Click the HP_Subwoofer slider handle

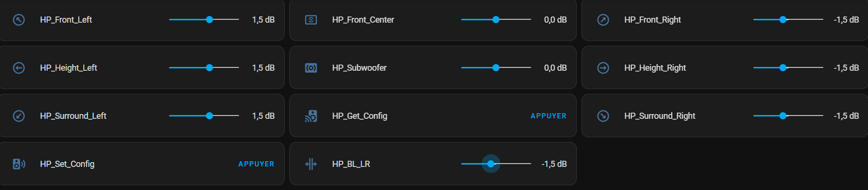496,67
